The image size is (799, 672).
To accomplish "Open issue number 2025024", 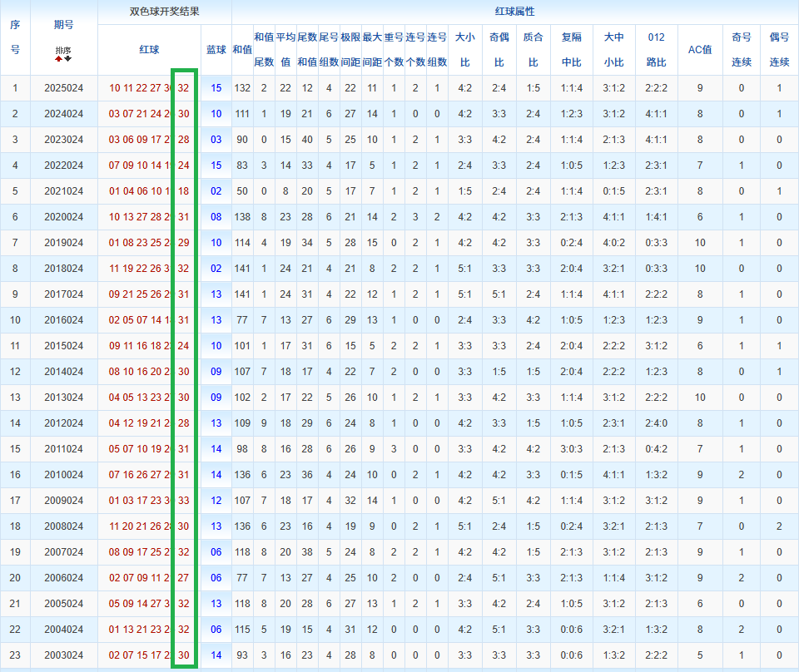I will coord(63,88).
